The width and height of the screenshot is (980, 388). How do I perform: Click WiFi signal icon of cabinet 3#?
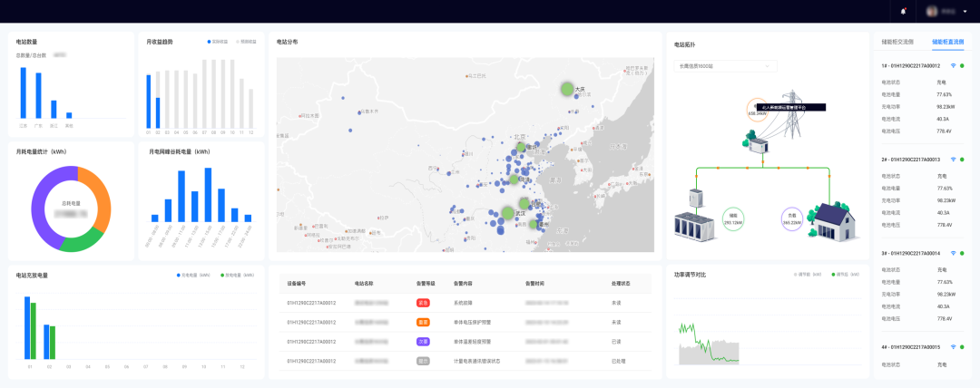pyautogui.click(x=953, y=253)
